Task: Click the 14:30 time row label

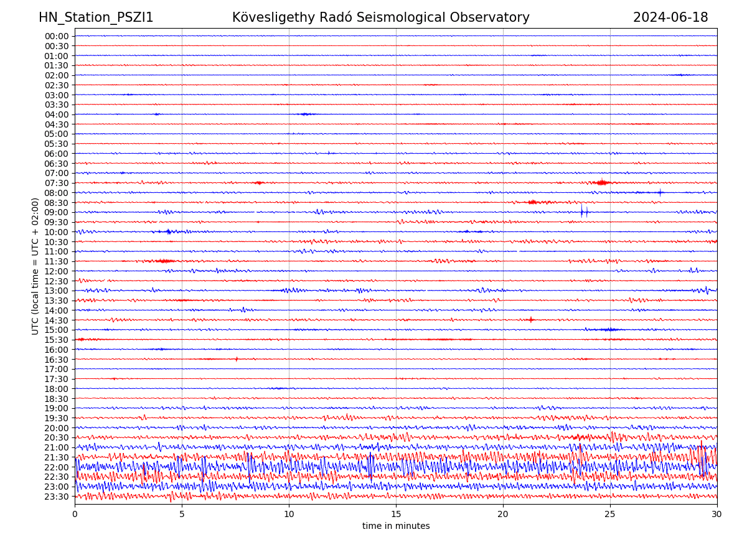Action: (56, 320)
